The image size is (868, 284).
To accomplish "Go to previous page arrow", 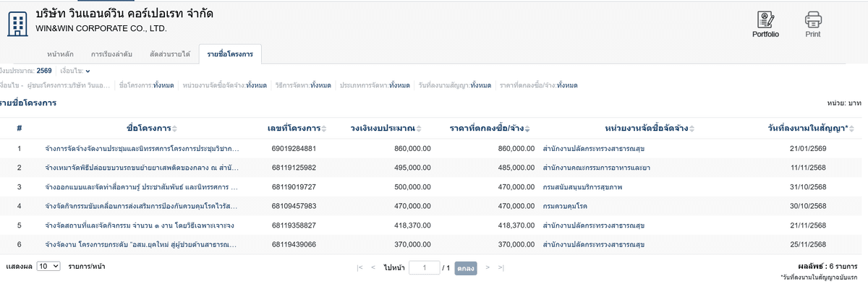I will tap(373, 268).
